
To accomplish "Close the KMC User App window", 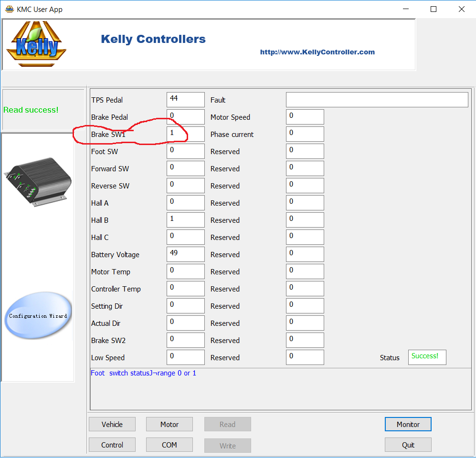I will [x=461, y=9].
